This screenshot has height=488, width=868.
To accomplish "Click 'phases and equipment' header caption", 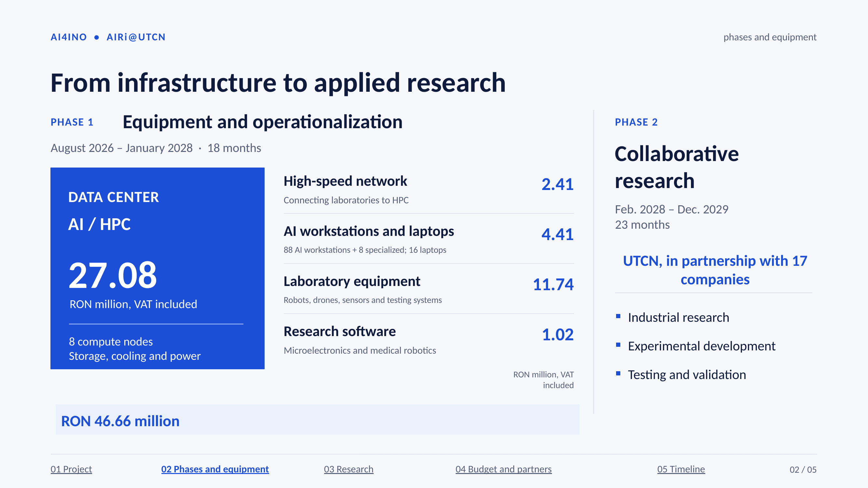I will [770, 37].
